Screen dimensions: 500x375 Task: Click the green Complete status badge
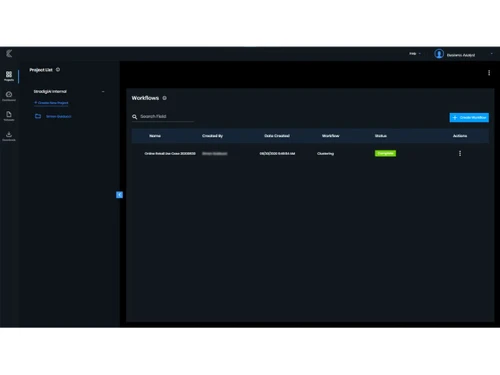[x=385, y=153]
